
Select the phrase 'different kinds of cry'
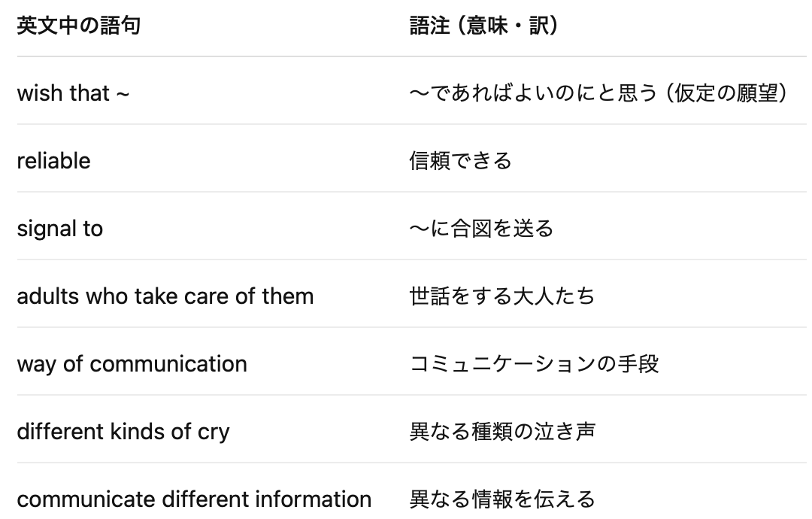[123, 432]
